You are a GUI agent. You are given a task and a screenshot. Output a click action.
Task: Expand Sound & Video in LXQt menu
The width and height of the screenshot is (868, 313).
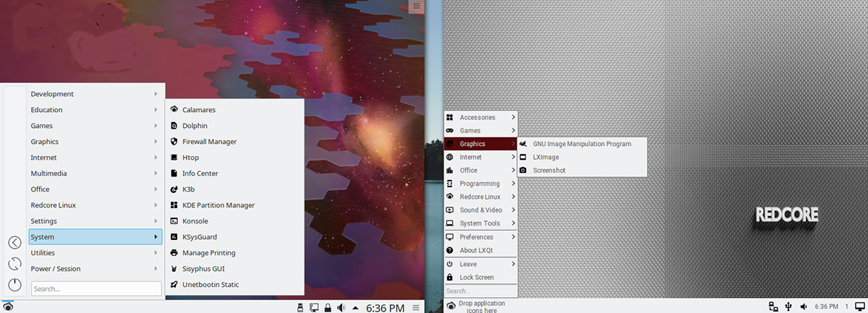(481, 210)
